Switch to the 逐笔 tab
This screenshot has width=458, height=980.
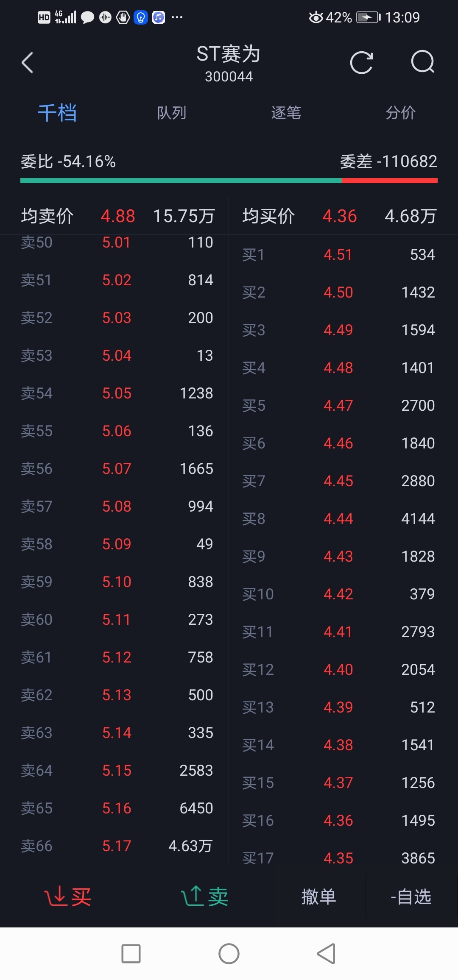(x=286, y=113)
